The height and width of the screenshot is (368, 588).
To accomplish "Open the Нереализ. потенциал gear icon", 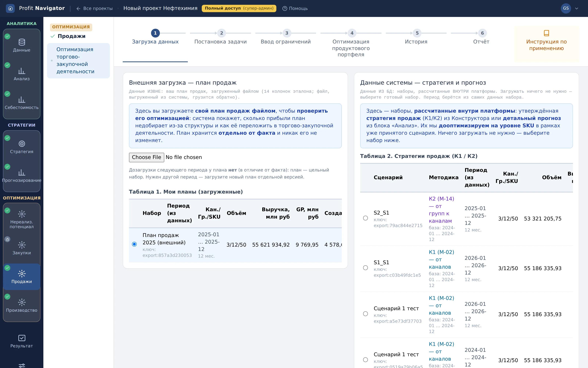I will 22,214.
